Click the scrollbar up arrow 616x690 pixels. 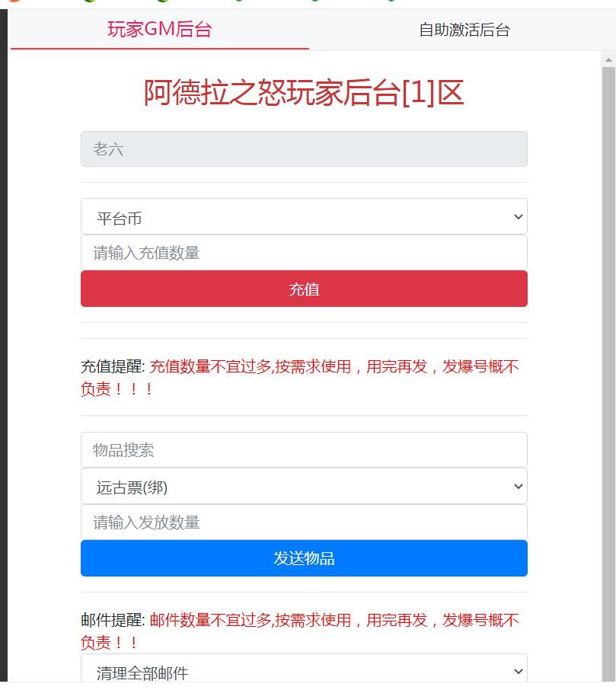pos(609,59)
